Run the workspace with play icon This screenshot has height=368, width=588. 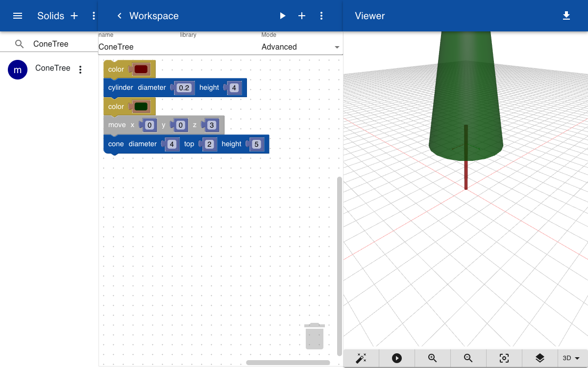(282, 16)
